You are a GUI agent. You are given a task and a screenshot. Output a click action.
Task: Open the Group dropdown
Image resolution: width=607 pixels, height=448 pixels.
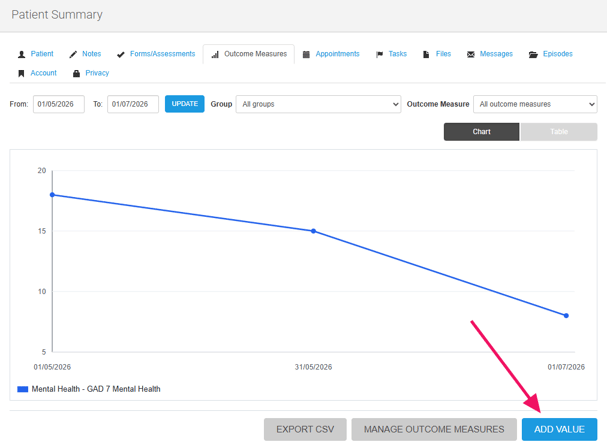point(318,104)
